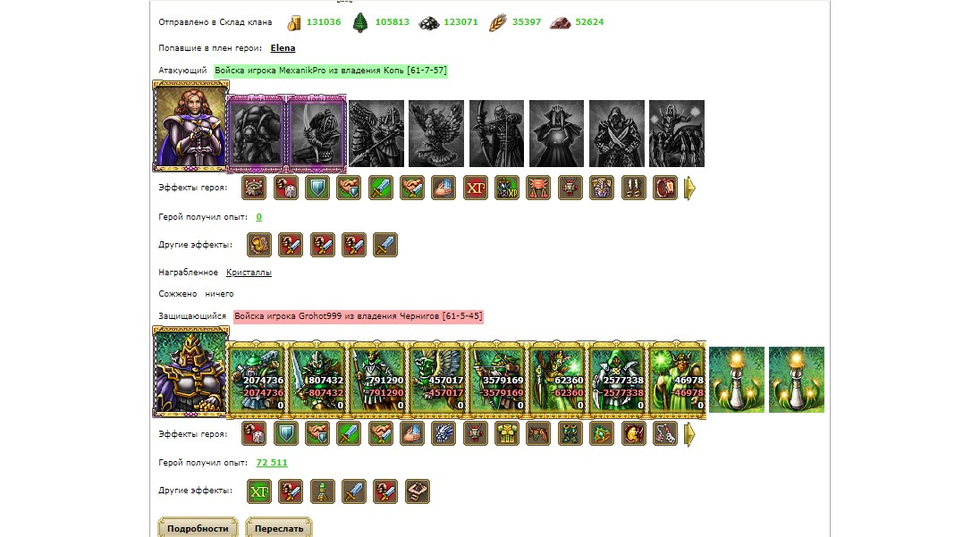Click the green XP icon in defender's other effects
The image size is (980, 537).
click(x=258, y=491)
